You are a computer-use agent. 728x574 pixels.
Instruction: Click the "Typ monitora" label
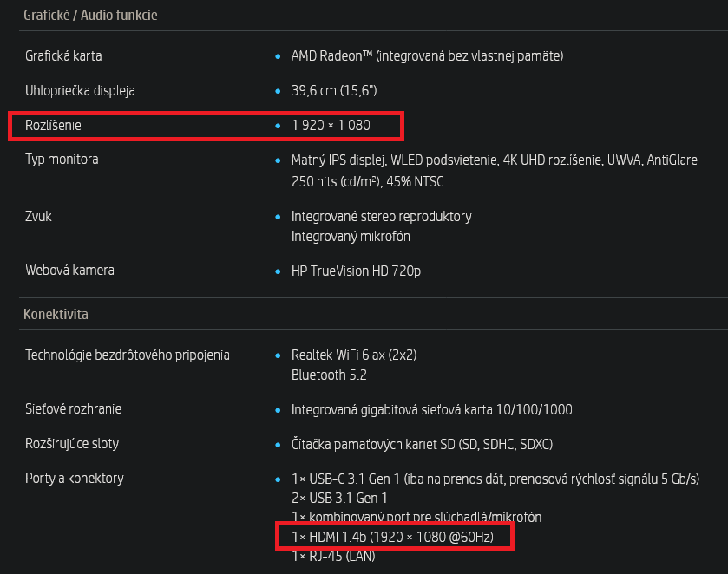tap(62, 160)
